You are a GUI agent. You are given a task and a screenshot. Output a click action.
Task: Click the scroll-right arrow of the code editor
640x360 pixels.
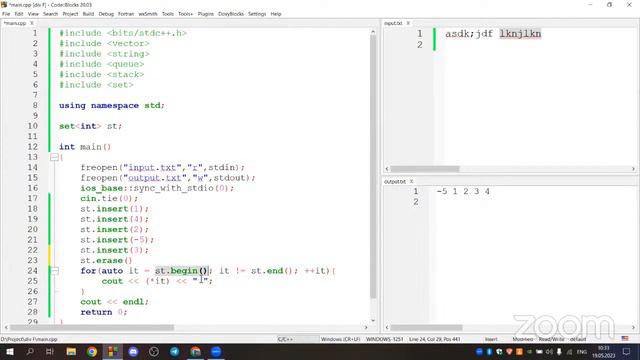(366, 327)
